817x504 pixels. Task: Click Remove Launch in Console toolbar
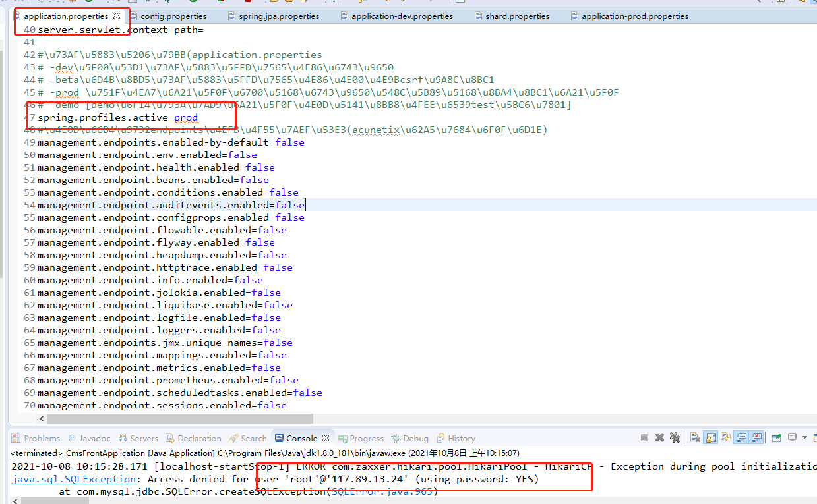click(659, 437)
